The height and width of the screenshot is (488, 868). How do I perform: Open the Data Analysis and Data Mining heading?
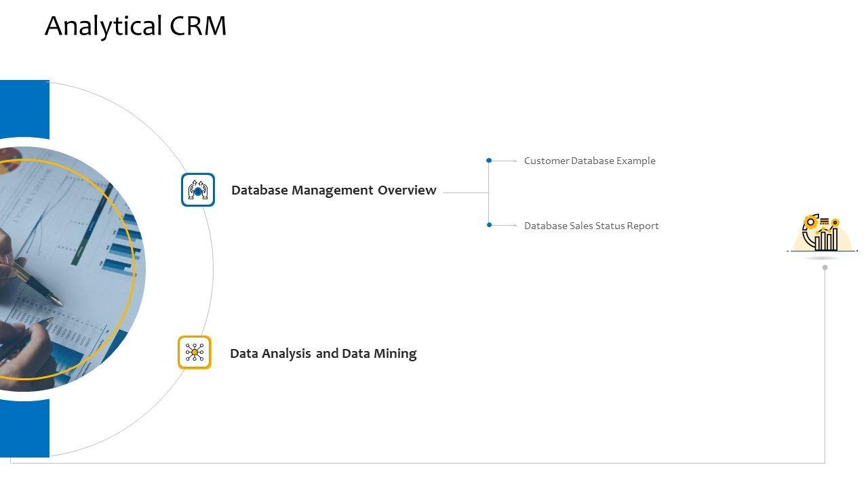click(323, 353)
